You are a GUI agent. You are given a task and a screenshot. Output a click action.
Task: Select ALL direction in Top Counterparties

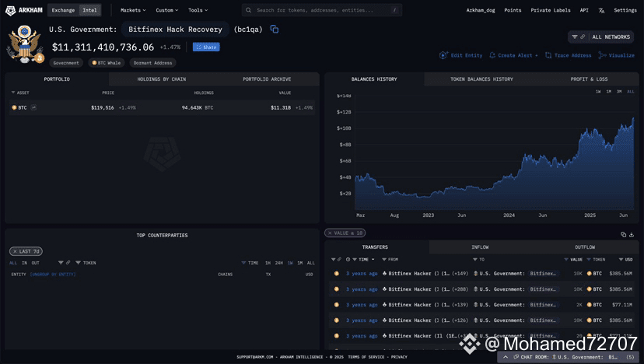13,263
